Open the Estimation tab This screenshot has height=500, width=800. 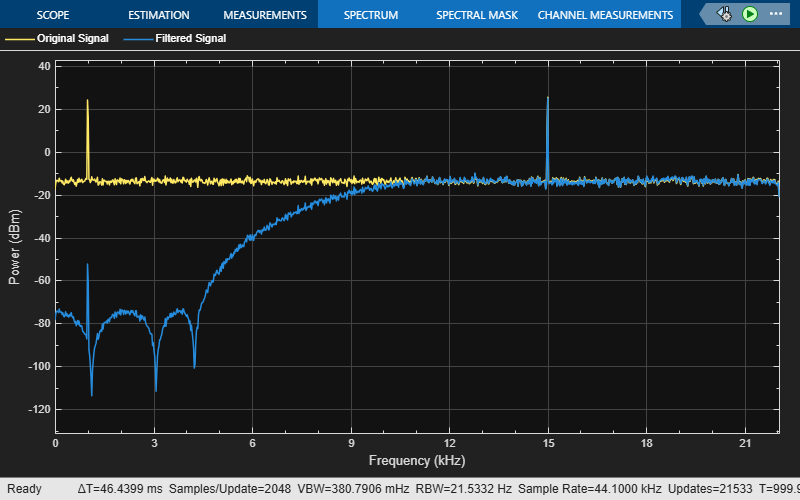[x=158, y=15]
